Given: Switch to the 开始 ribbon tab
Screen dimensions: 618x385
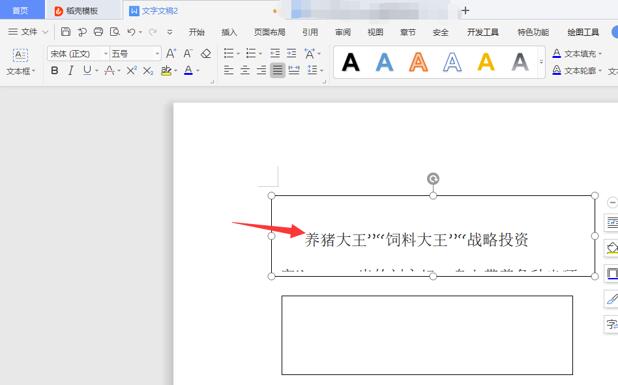Looking at the screenshot, I should [196, 32].
